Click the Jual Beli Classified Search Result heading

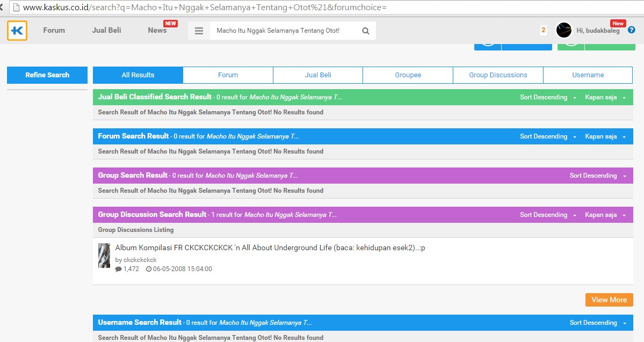(155, 97)
